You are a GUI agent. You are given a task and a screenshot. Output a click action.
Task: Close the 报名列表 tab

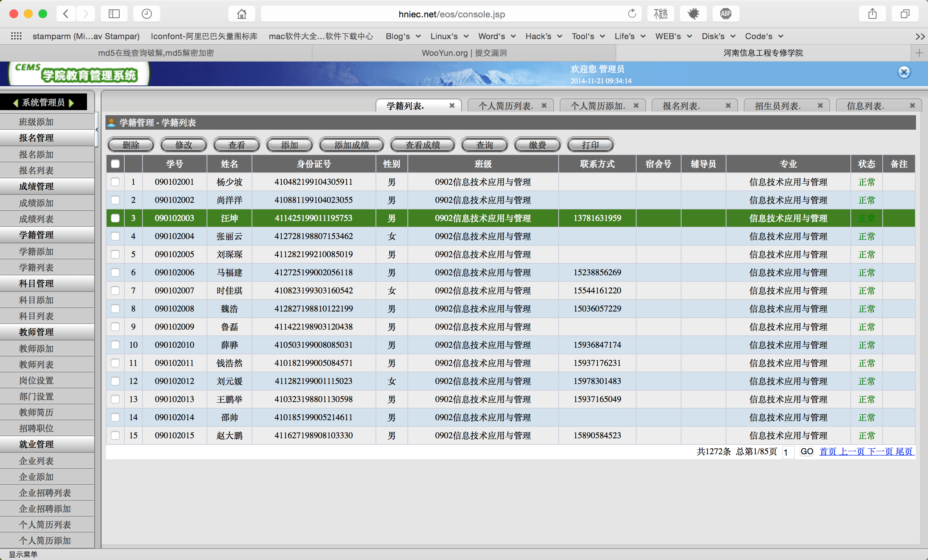[728, 106]
